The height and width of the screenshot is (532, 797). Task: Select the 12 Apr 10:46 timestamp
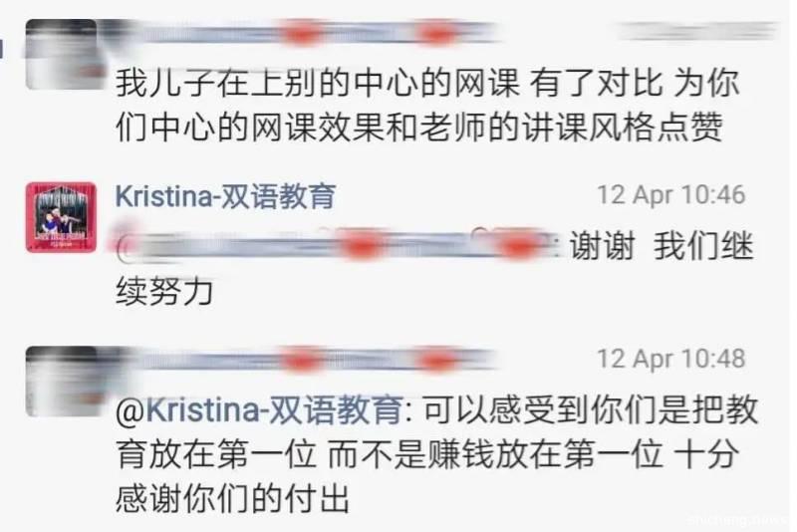pyautogui.click(x=670, y=195)
